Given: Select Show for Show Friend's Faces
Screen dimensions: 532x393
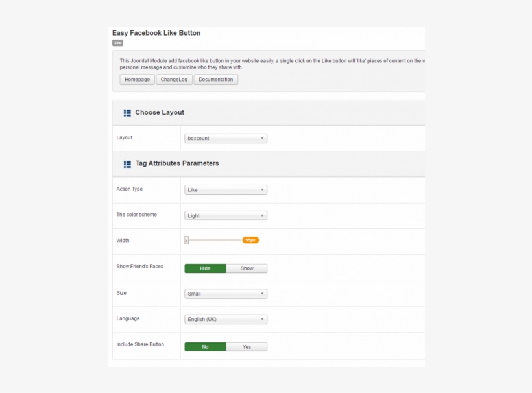Looking at the screenshot, I should click(247, 268).
